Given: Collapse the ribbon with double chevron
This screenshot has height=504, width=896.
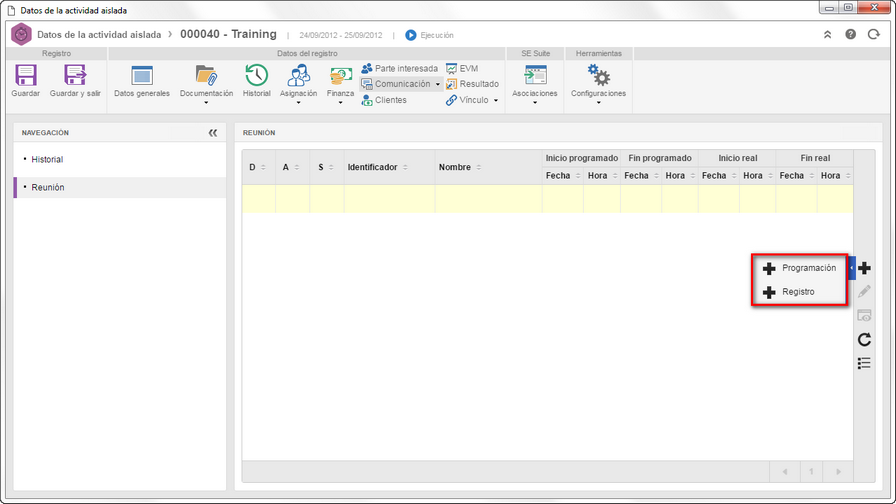Looking at the screenshot, I should (827, 35).
